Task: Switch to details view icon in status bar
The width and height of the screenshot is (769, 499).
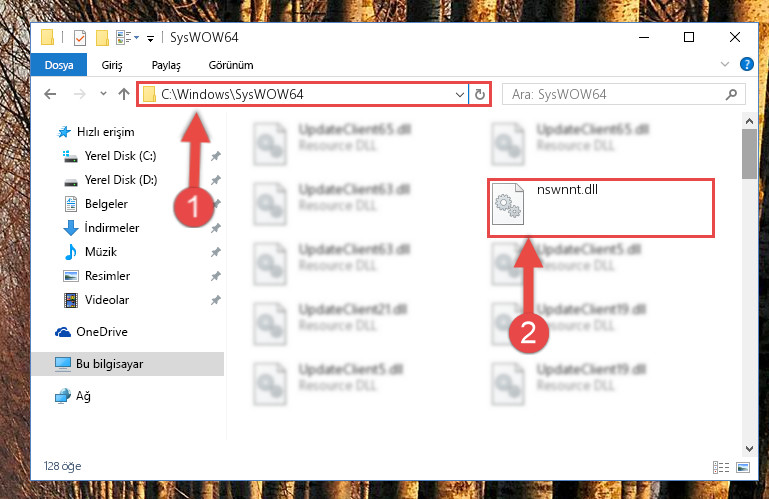Action: 720,467
